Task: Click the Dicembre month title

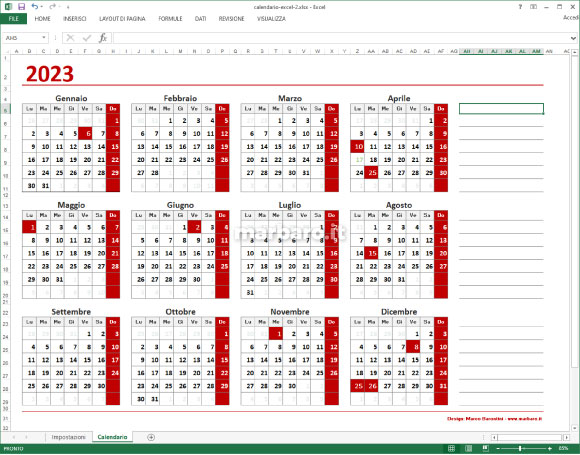Action: pos(399,311)
